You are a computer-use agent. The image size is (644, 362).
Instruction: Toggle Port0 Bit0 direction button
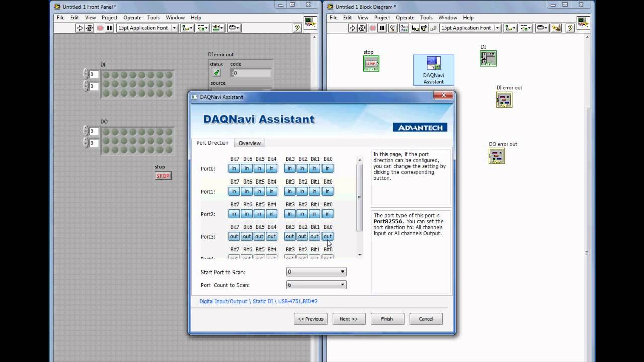327,168
